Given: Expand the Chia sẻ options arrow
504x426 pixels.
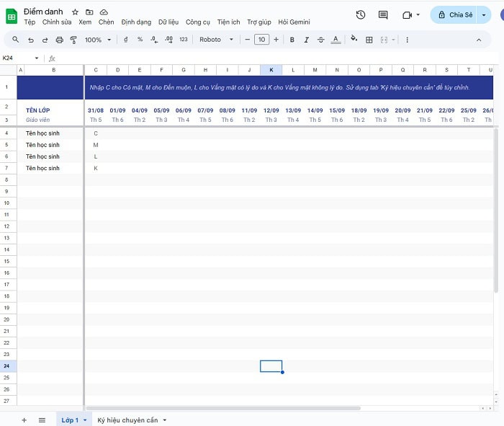Looking at the screenshot, I should [484, 15].
